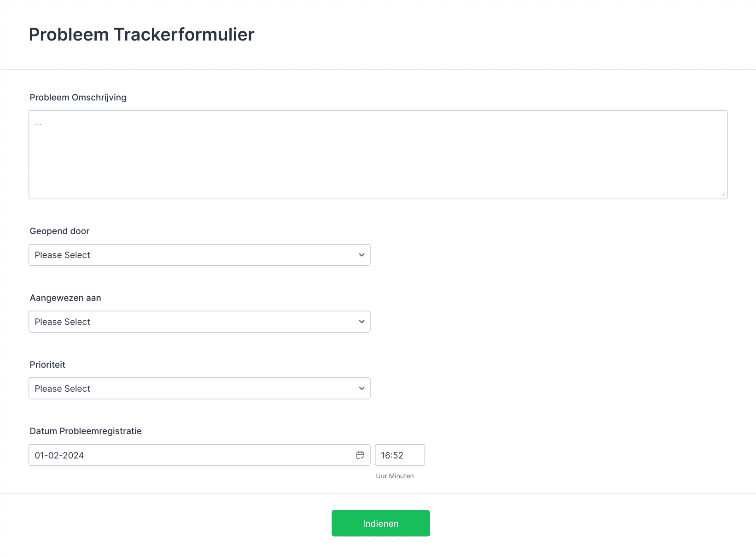Screen dimensions: 756x558
Task: Click the Aangewezen aan label
Action: click(65, 298)
